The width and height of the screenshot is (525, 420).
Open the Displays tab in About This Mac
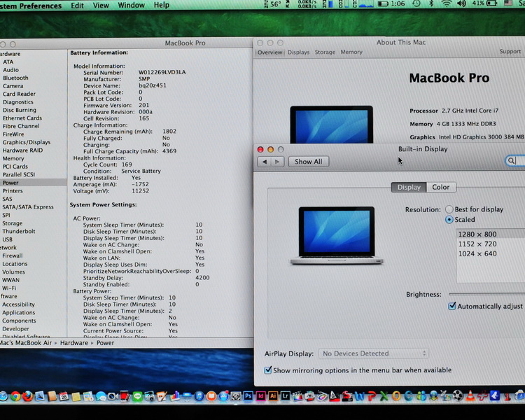298,52
